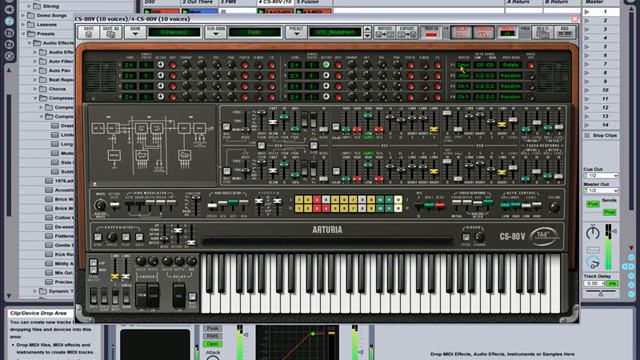Toggle the arpeggiator SYNC button

(x=98, y=237)
